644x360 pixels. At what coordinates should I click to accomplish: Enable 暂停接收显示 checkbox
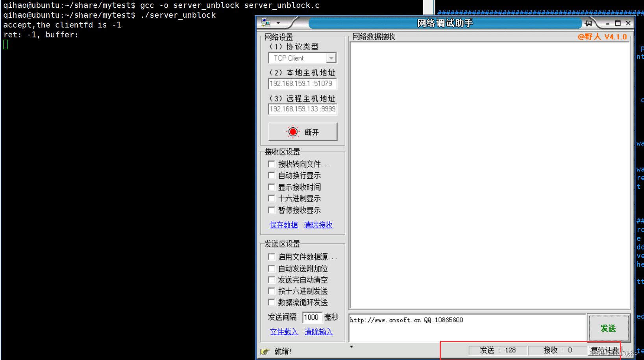click(x=271, y=210)
